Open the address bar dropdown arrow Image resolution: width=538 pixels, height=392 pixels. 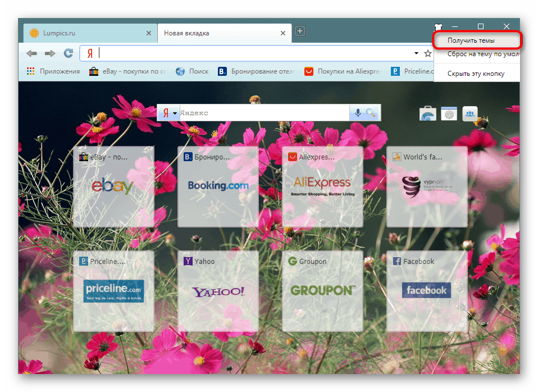point(416,53)
